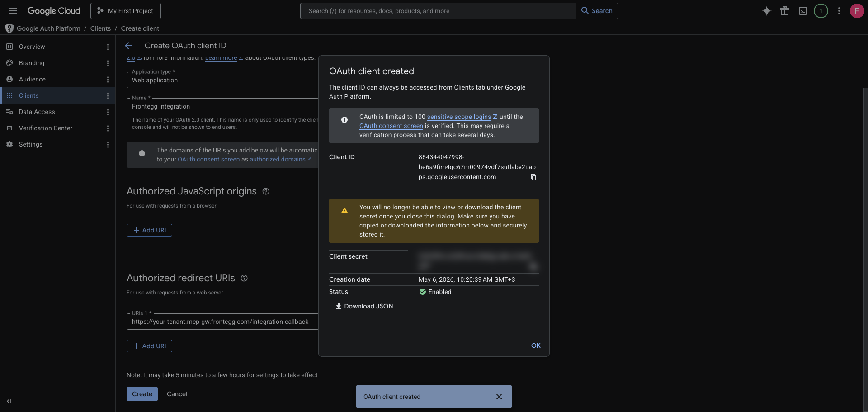This screenshot has width=868, height=412.
Task: Click OK in the OAuth client created dialog
Action: coord(536,346)
